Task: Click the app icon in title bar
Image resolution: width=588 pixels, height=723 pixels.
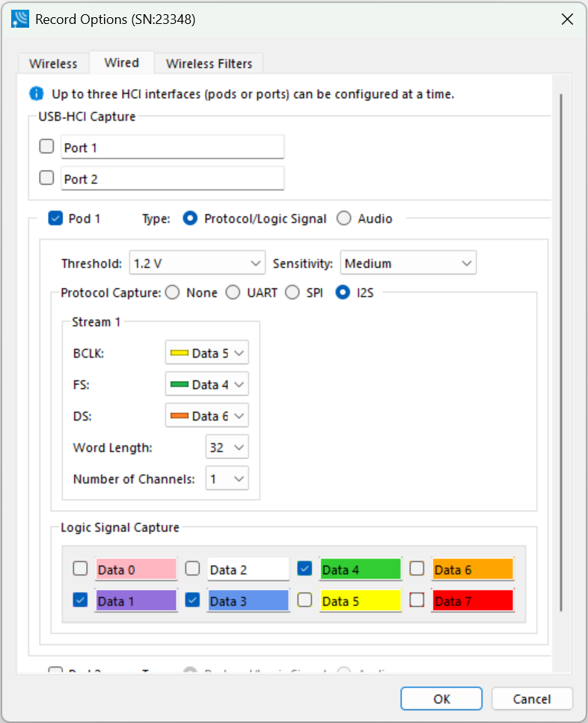Action: 20,19
